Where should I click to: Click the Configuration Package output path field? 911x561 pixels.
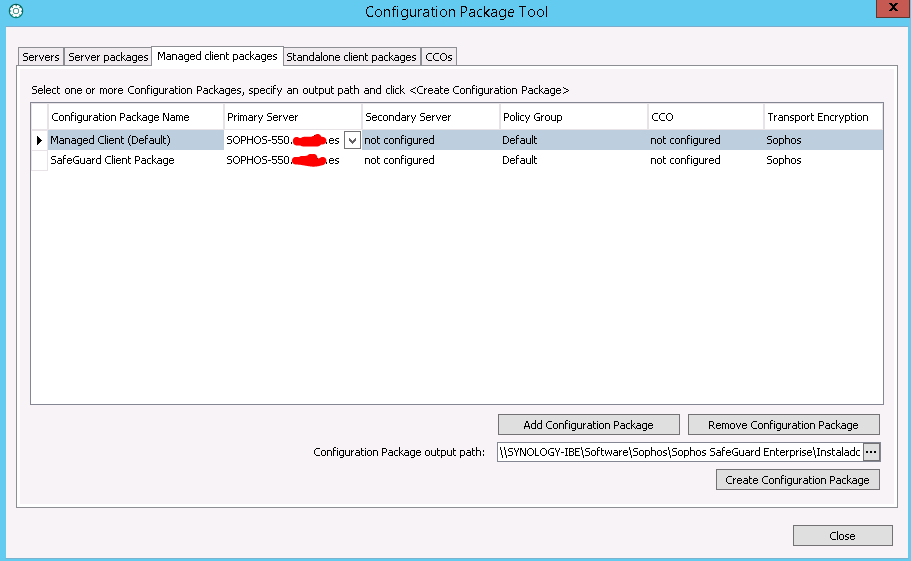[679, 452]
